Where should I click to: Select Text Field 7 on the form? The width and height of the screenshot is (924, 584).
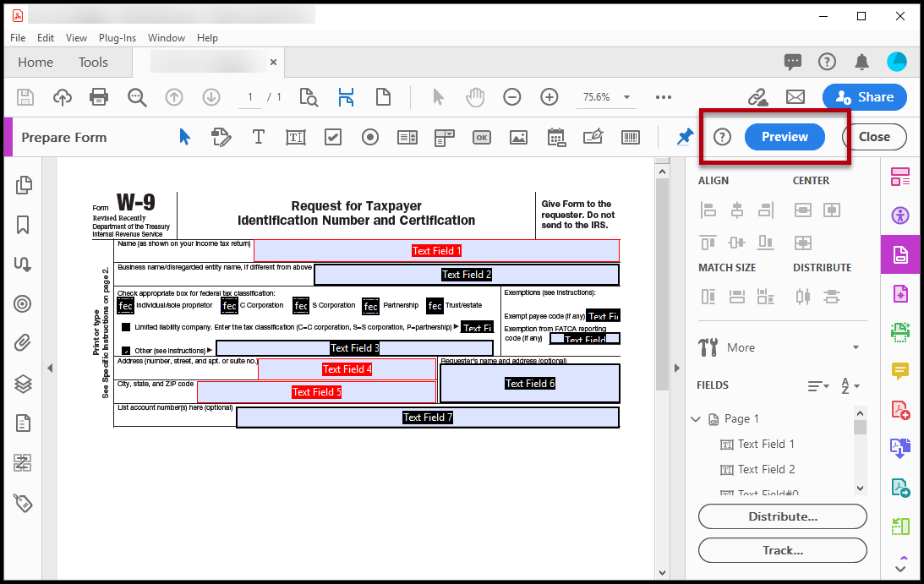click(428, 418)
